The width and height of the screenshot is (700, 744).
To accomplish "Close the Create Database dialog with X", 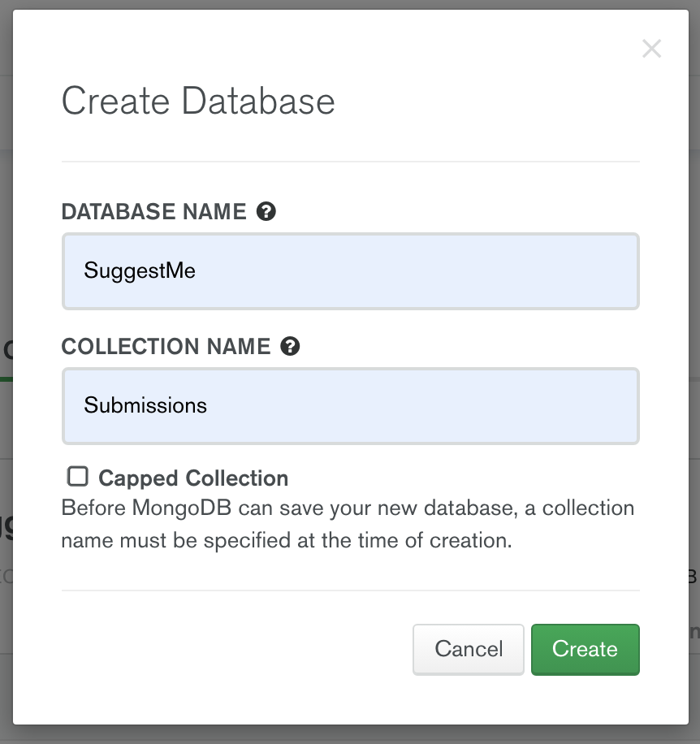I will coord(651,49).
